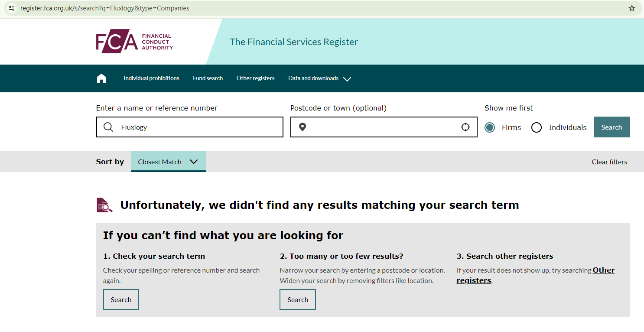The height and width of the screenshot is (332, 644).
Task: Click site information icon in address bar
Action: click(12, 8)
